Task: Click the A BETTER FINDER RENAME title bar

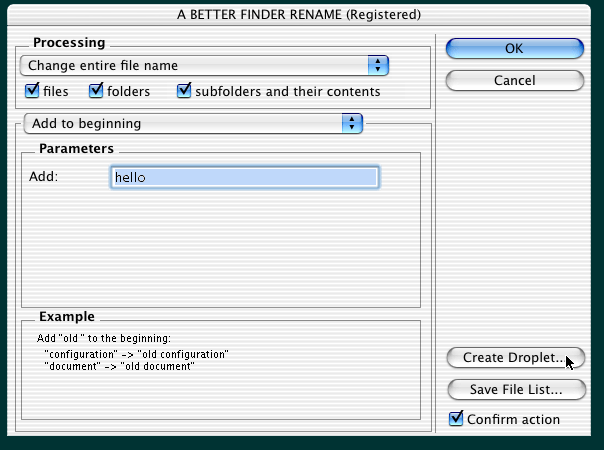Action: pos(299,15)
